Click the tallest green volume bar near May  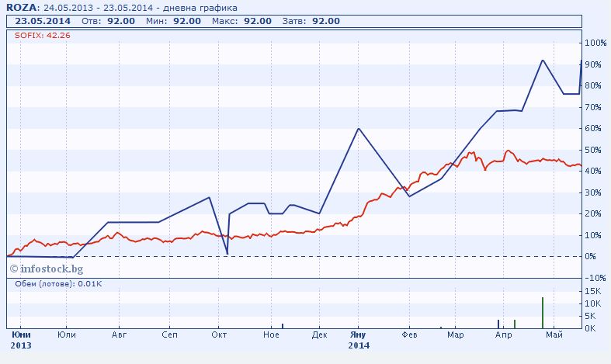pyautogui.click(x=543, y=313)
